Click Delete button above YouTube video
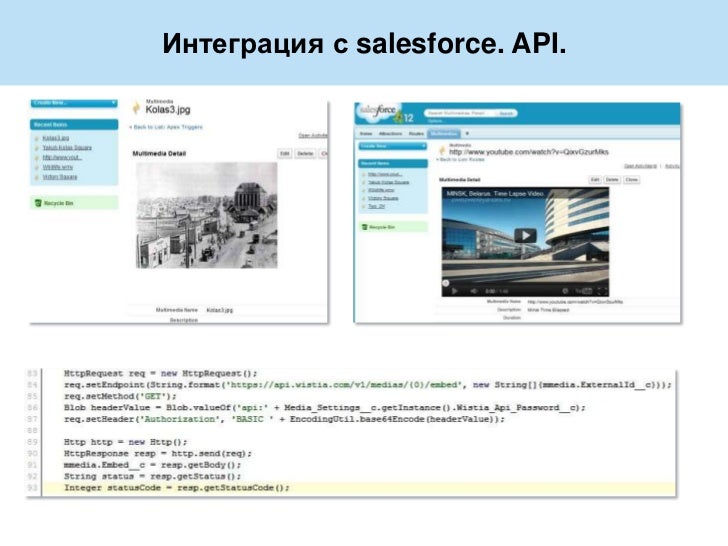728x546 pixels. tap(612, 180)
